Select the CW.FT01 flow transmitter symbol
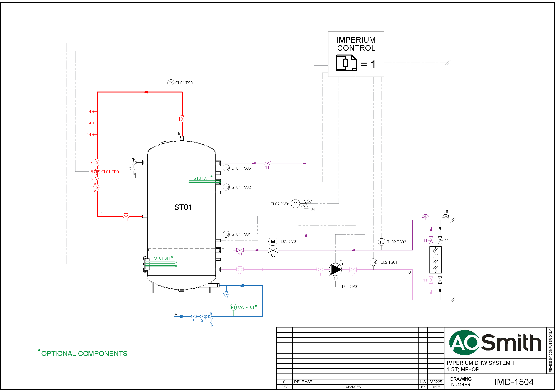 click(233, 307)
